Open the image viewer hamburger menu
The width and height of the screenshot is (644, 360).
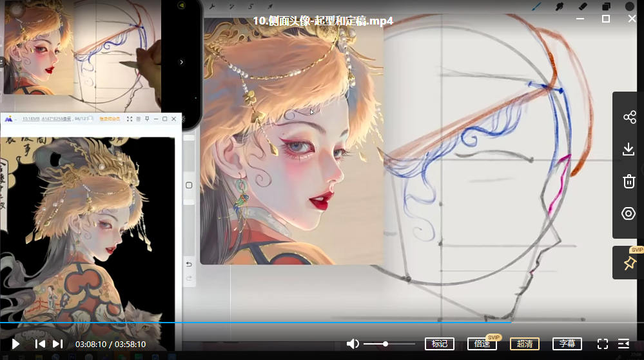coord(138,119)
